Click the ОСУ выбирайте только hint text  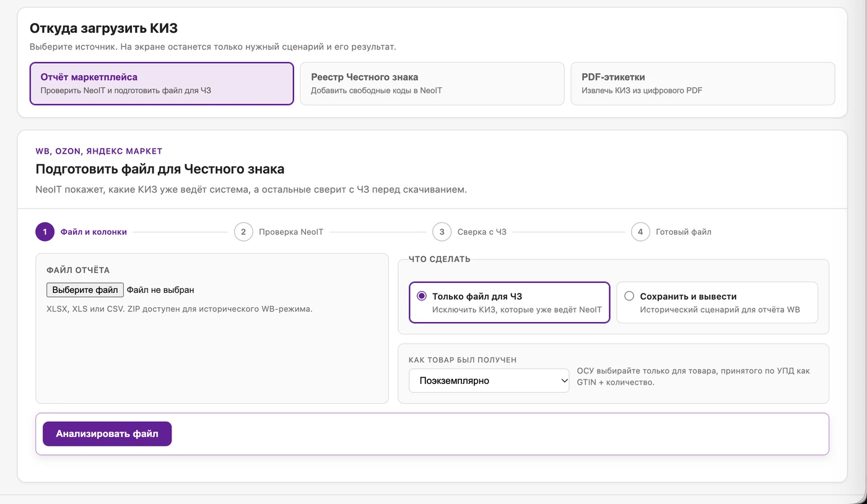pos(694,376)
